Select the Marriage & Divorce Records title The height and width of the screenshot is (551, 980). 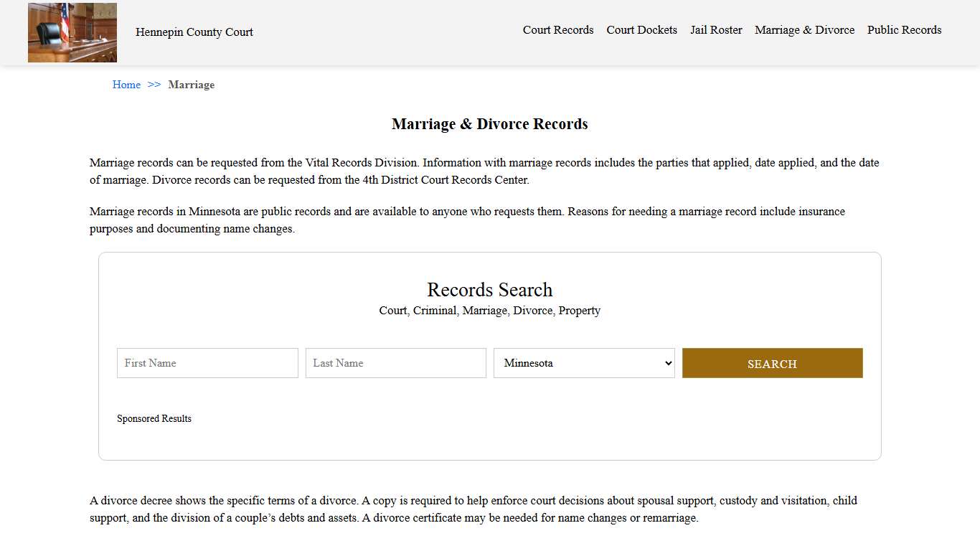(x=489, y=123)
